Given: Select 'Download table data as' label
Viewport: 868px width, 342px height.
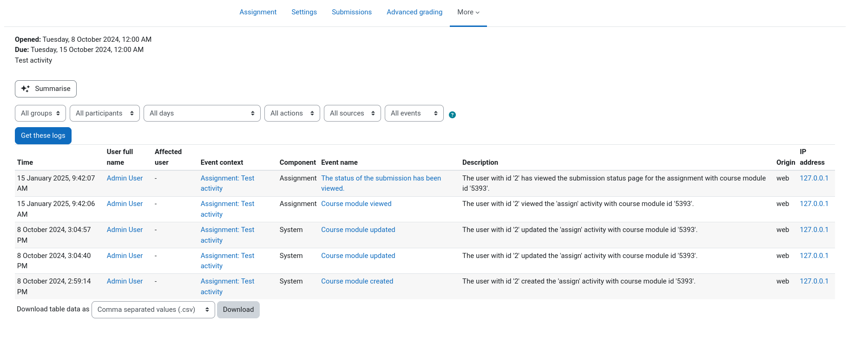Looking at the screenshot, I should click(x=53, y=309).
